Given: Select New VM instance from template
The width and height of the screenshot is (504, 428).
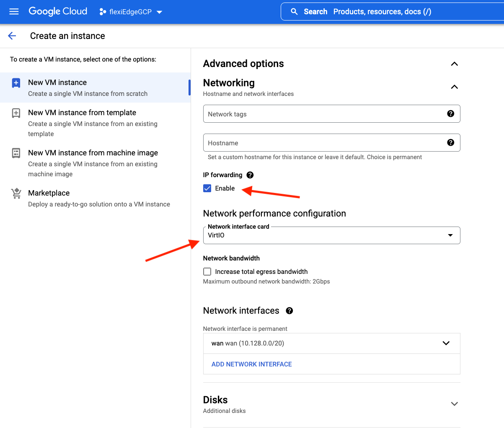Looking at the screenshot, I should [x=82, y=113].
